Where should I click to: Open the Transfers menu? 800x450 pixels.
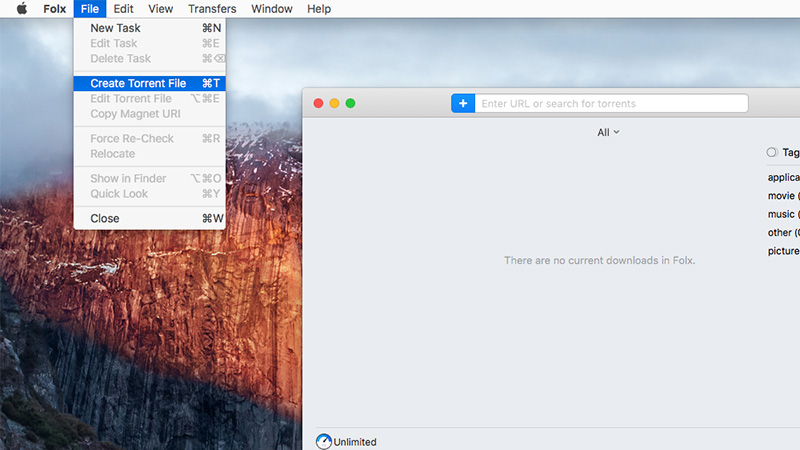(212, 9)
